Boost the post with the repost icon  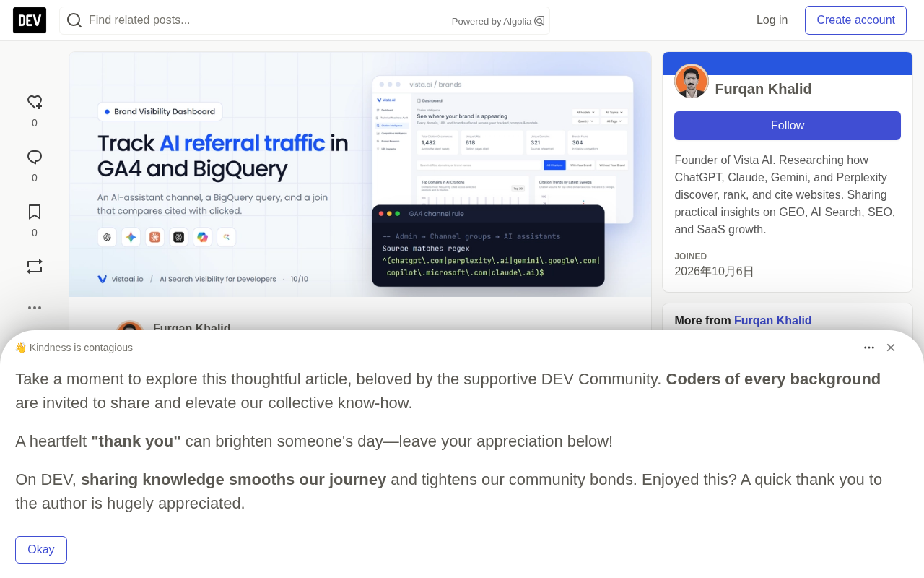click(35, 267)
